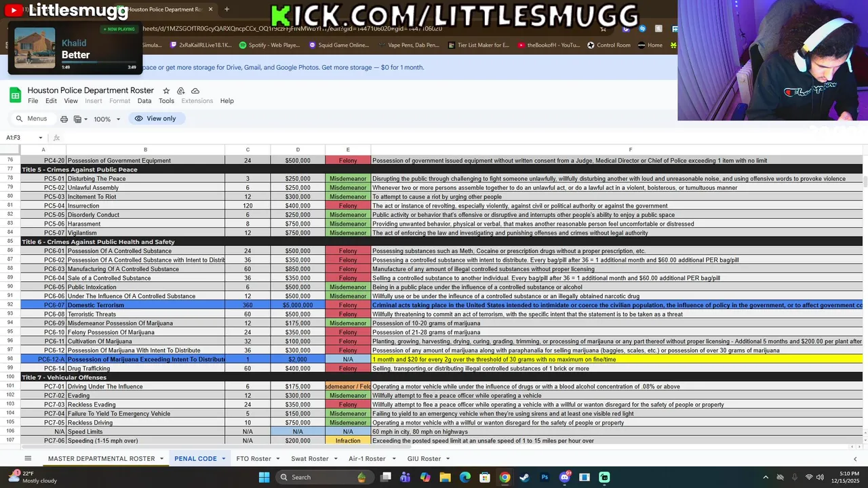
Task: Open FTO Roster tab dropdown arrow
Action: click(x=278, y=459)
